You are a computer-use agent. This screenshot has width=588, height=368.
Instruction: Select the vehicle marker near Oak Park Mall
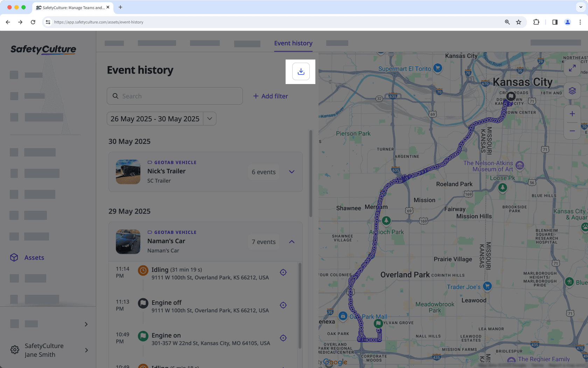point(378,323)
